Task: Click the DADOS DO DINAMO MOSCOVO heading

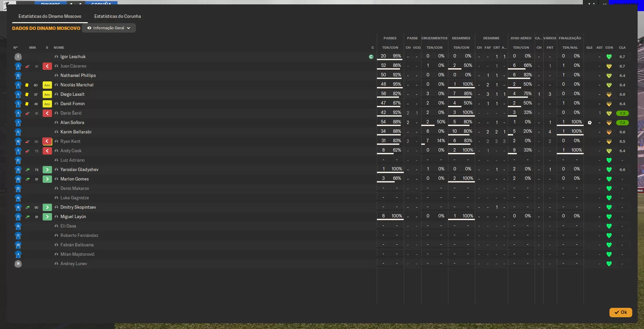Action: tap(46, 28)
